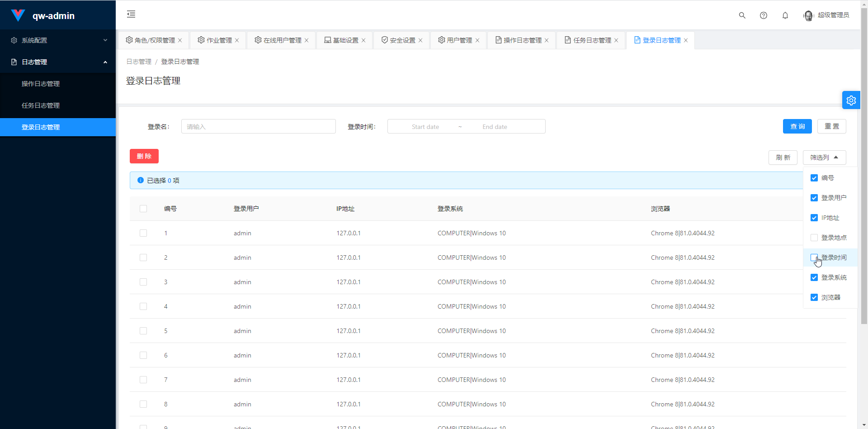Viewport: 868px width, 429px height.
Task: Click the page vertical scrollbar thumb
Action: click(x=864, y=167)
